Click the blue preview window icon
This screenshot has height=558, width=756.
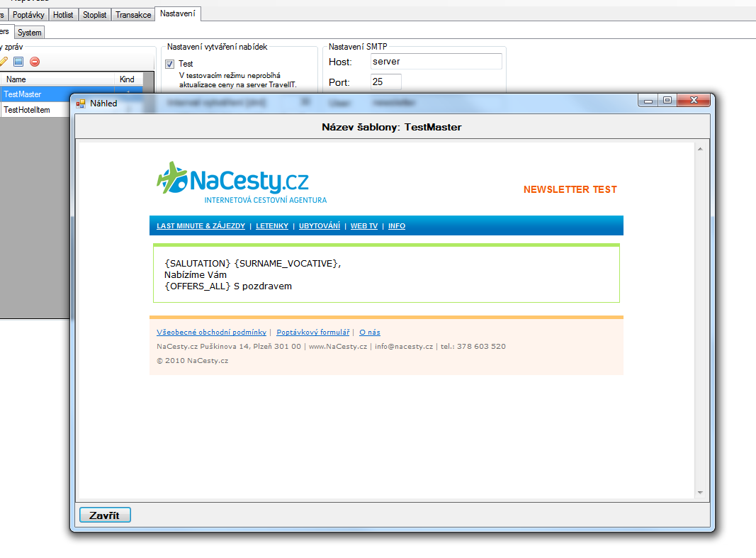[18, 61]
